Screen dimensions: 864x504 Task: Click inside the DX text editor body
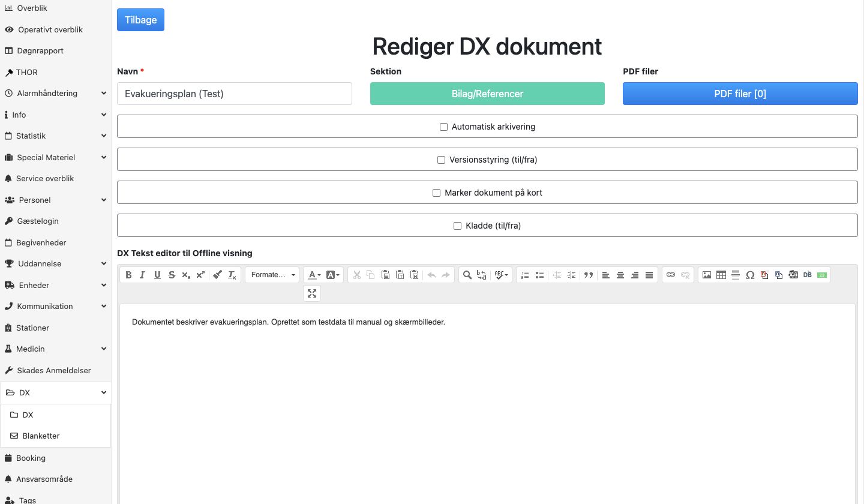point(487,404)
